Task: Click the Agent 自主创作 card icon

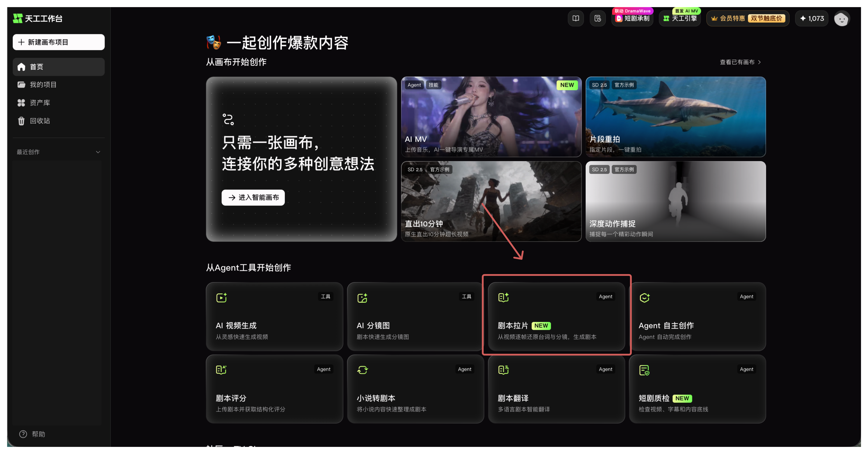Action: click(644, 298)
